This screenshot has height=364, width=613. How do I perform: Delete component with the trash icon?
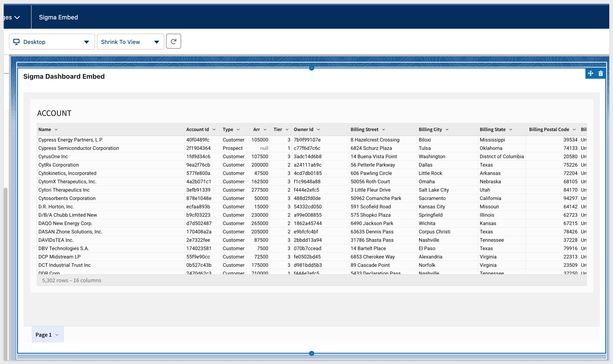click(x=600, y=73)
